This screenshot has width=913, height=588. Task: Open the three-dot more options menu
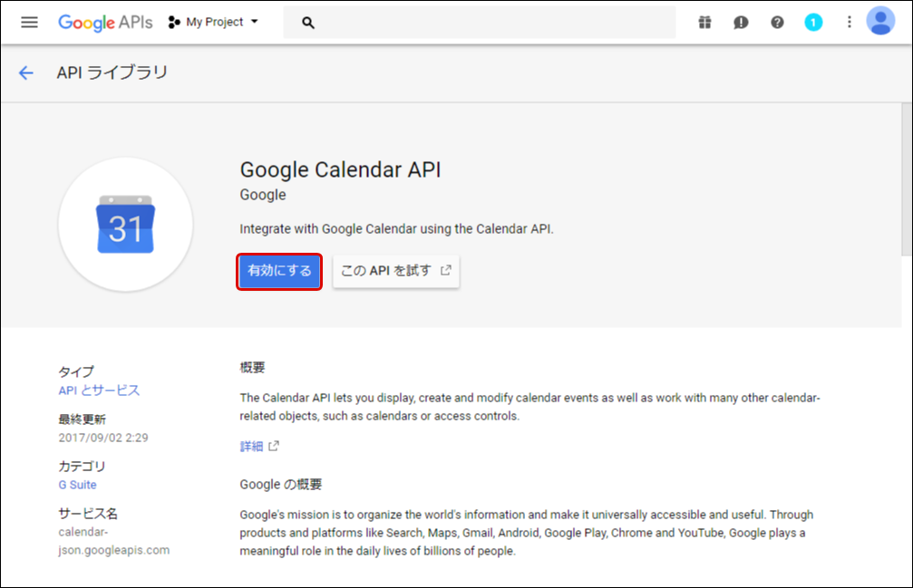pos(850,22)
